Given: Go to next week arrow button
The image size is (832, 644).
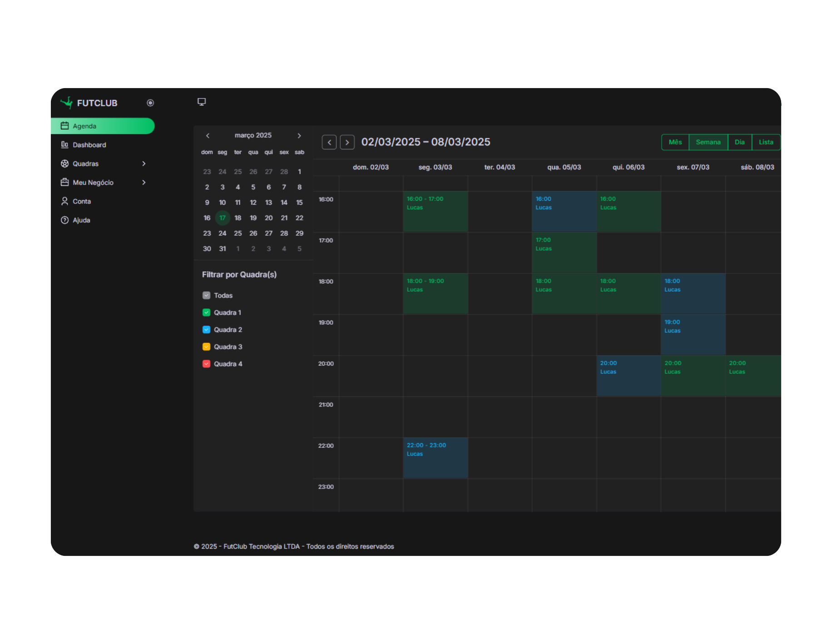Looking at the screenshot, I should pyautogui.click(x=347, y=142).
